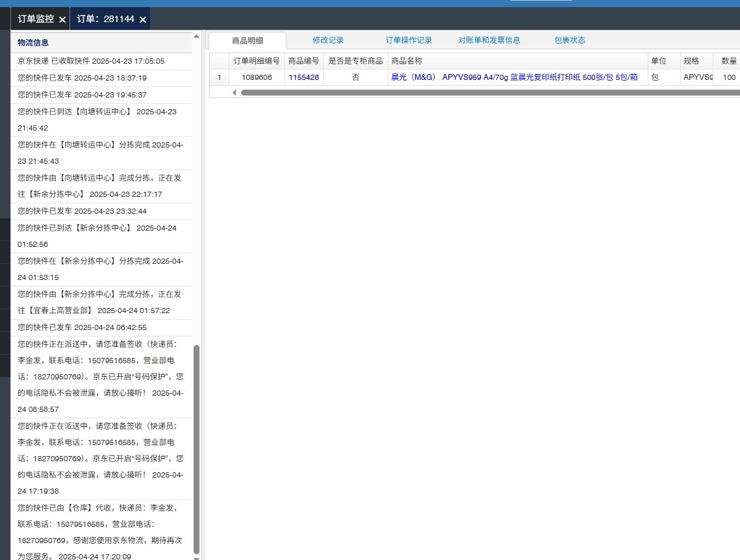Select the 已到达【新余分拣中心】 entry
Viewport: 740px width, 560px height.
[x=101, y=236]
